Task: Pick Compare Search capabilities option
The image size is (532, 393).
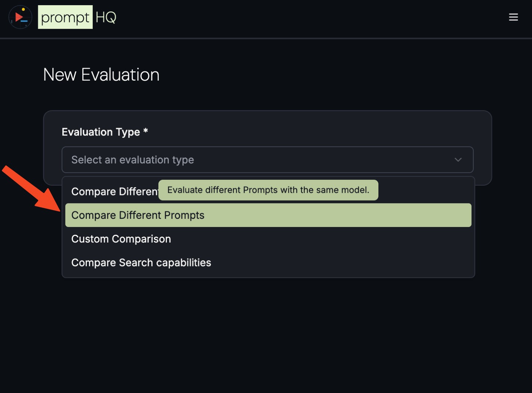Action: [141, 263]
